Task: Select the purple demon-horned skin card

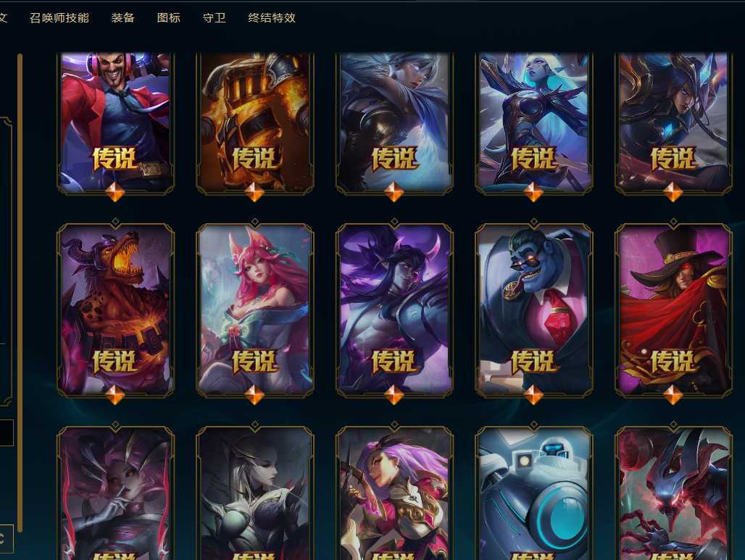Action: tap(394, 309)
